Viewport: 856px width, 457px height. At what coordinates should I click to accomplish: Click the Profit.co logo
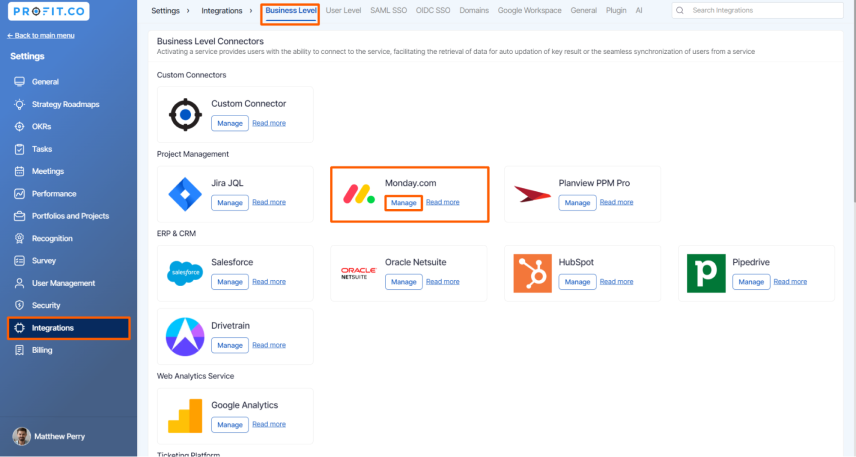(49, 11)
